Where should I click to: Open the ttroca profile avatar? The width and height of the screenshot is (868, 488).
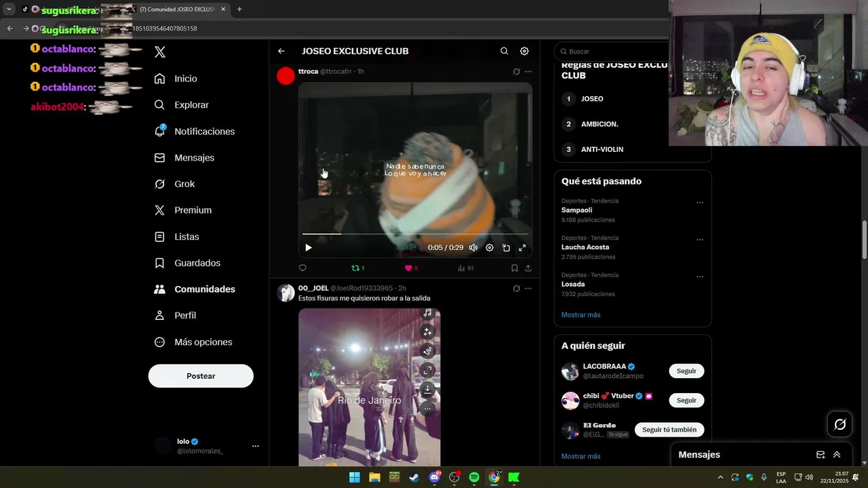click(285, 76)
